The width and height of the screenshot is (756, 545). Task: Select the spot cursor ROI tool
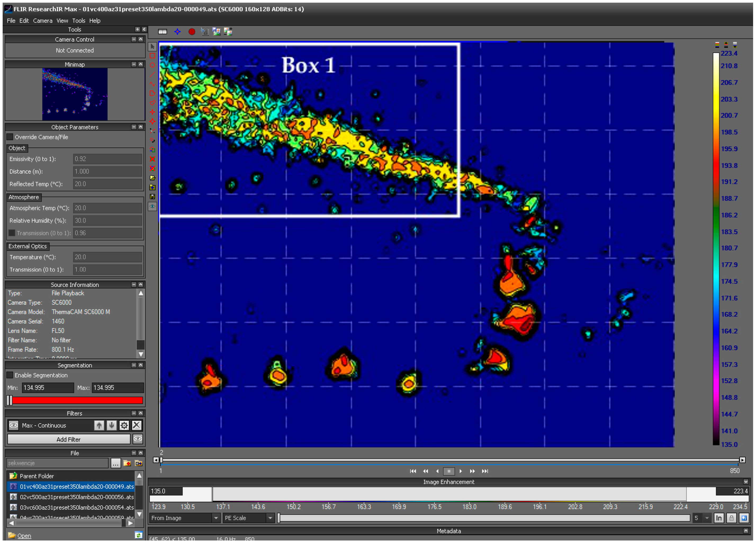coord(152,112)
